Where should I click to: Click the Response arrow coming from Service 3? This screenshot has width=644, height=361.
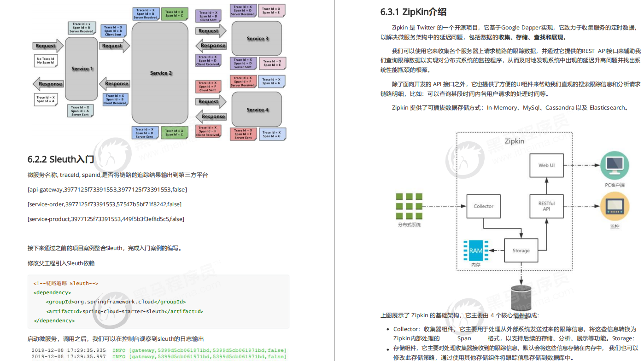[x=211, y=46]
